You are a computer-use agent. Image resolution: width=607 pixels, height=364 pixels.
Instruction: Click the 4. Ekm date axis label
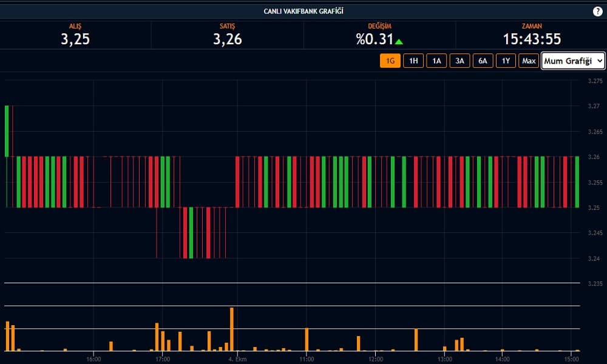(x=237, y=359)
